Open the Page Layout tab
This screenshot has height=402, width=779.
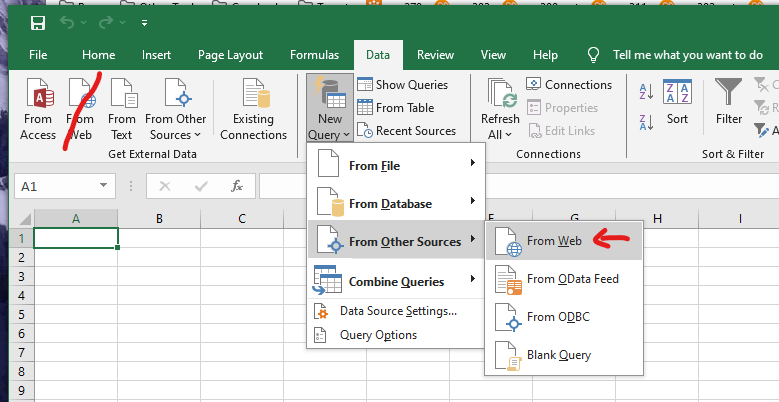click(x=230, y=55)
